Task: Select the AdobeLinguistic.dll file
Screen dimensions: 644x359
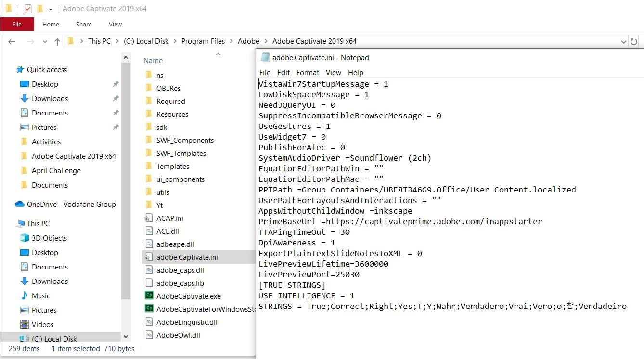Action: click(187, 322)
